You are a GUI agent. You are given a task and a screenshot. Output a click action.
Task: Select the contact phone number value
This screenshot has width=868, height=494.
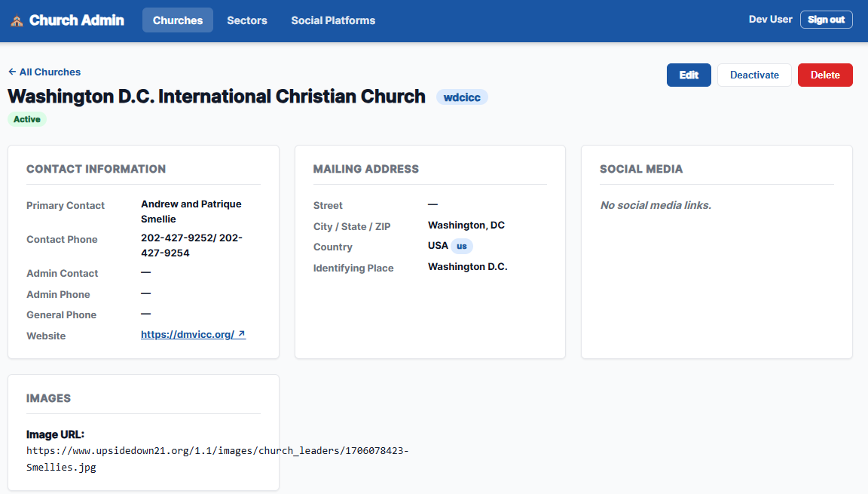click(x=191, y=245)
